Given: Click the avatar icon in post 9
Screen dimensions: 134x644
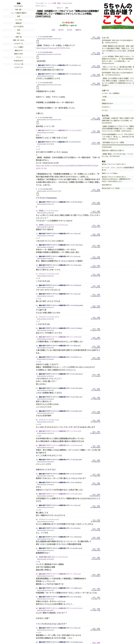Looking at the screenshot, I should click(x=38, y=194).
